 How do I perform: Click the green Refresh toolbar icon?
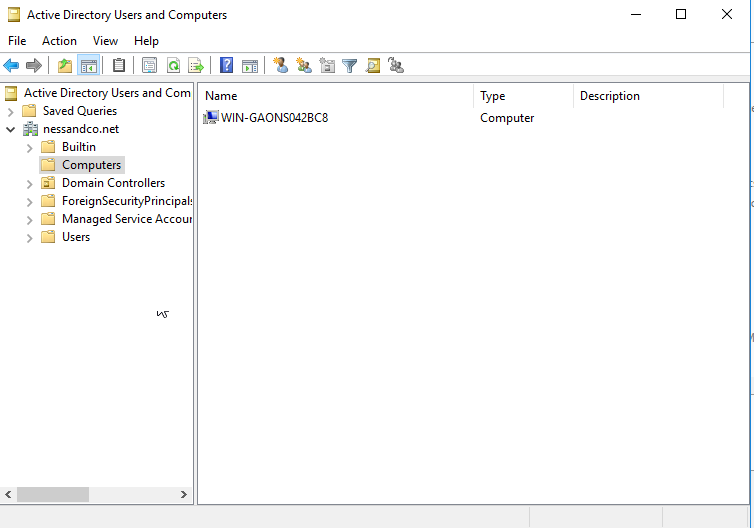click(173, 65)
